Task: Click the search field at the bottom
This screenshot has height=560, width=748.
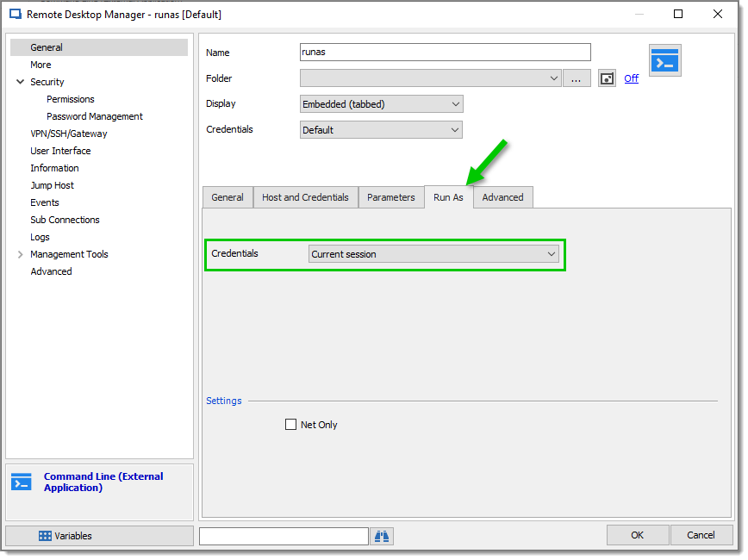Action: click(284, 536)
